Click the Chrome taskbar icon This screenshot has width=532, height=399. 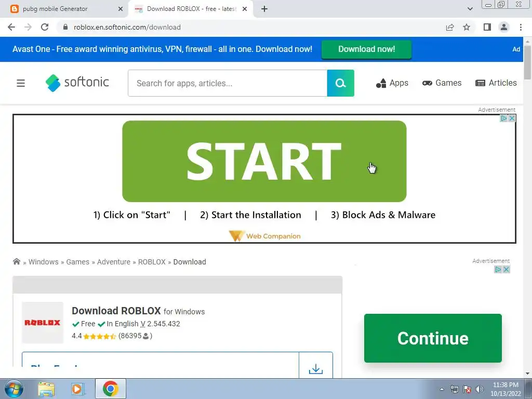[110, 389]
